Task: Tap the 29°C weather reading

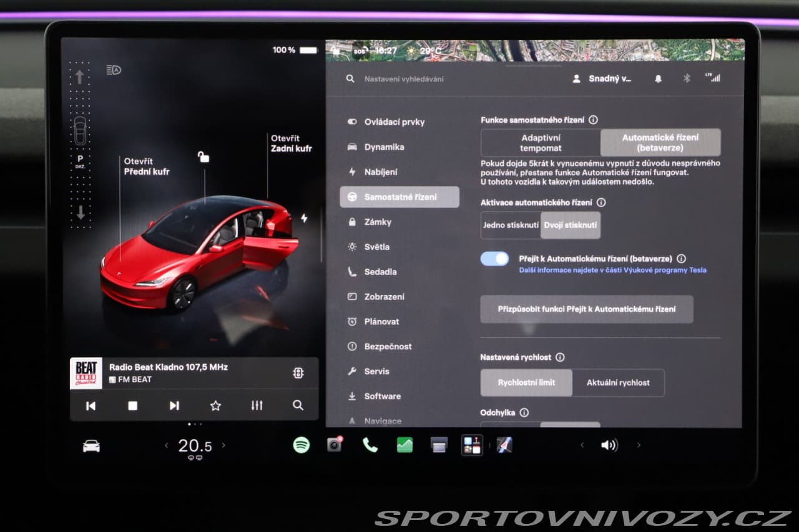Action: pyautogui.click(x=424, y=51)
